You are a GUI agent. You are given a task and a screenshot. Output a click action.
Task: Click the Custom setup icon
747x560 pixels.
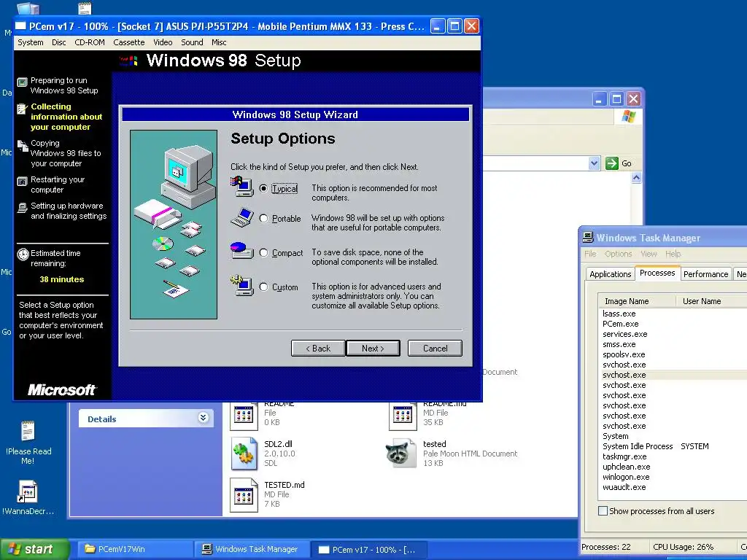[x=242, y=285]
